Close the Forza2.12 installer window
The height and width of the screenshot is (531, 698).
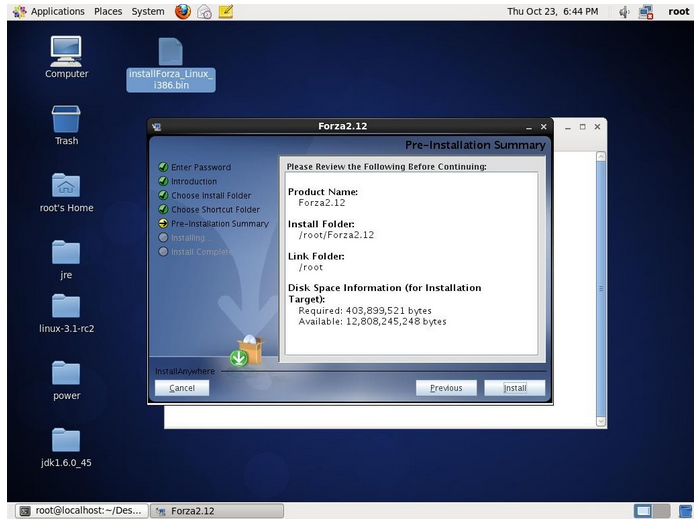(544, 127)
